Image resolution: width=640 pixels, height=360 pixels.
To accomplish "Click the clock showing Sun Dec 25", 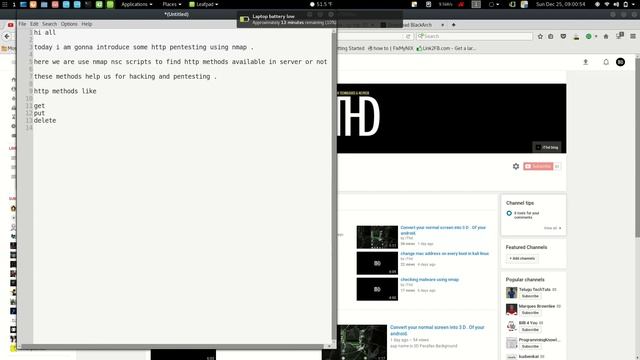I will (x=560, y=4).
